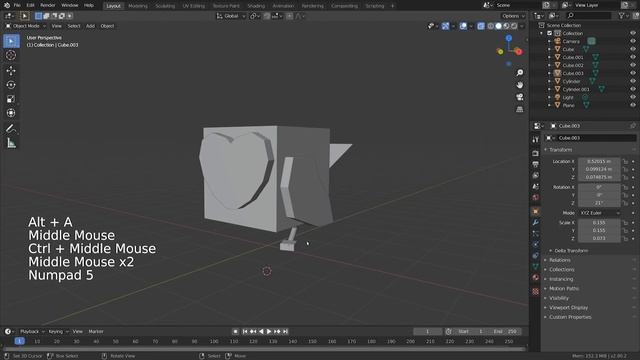The image size is (640, 360).
Task: Switch to Rendered viewport shading
Action: click(514, 26)
